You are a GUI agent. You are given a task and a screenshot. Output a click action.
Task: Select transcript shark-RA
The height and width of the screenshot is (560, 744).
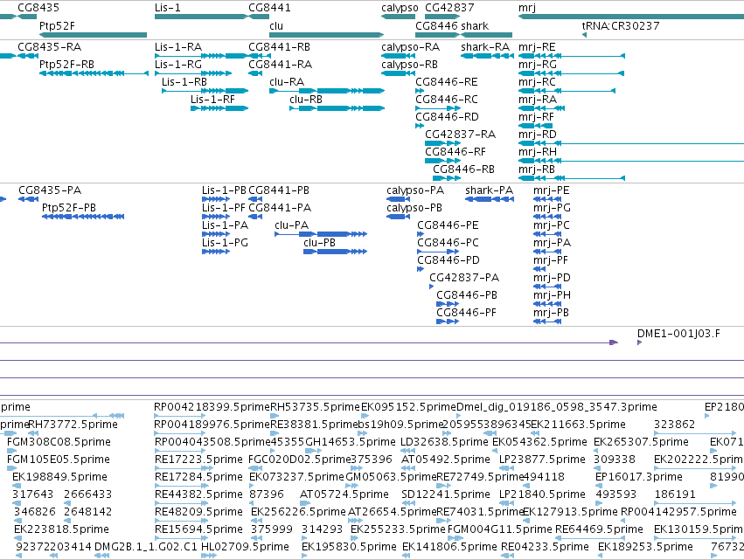click(487, 56)
